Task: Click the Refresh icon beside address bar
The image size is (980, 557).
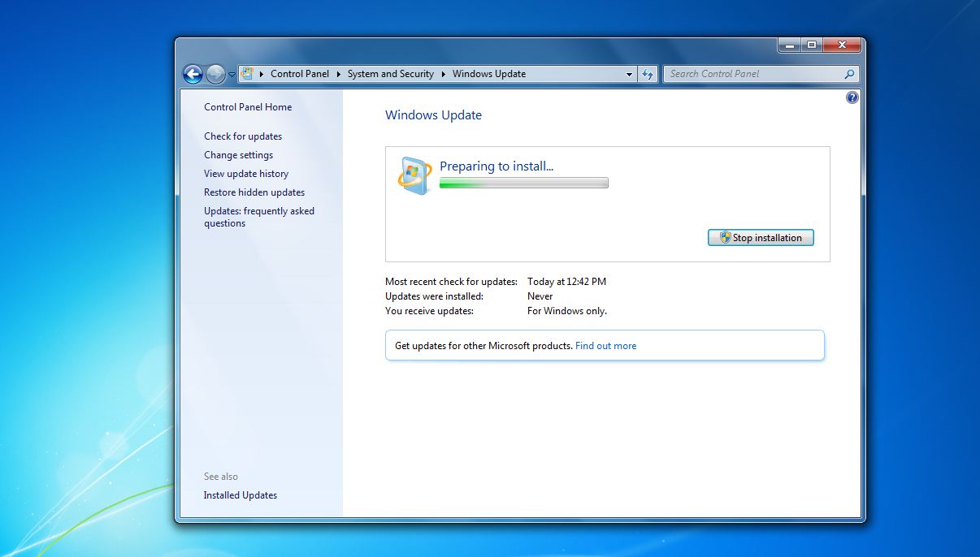Action: click(648, 73)
